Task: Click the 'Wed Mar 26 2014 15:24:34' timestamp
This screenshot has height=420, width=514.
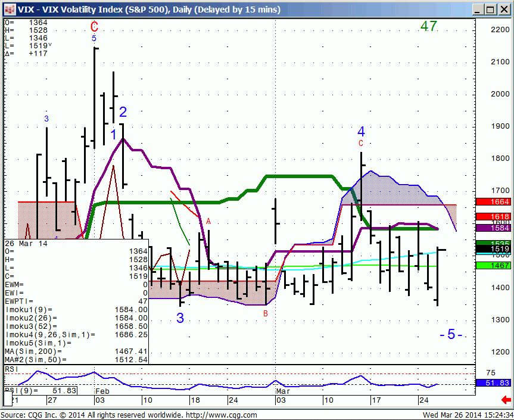Action: tap(468, 415)
